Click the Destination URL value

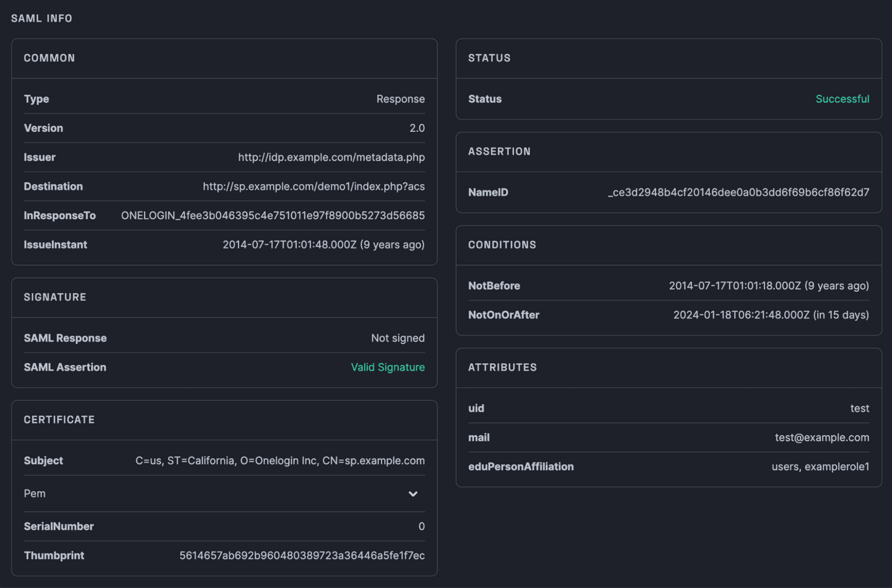pyautogui.click(x=313, y=186)
